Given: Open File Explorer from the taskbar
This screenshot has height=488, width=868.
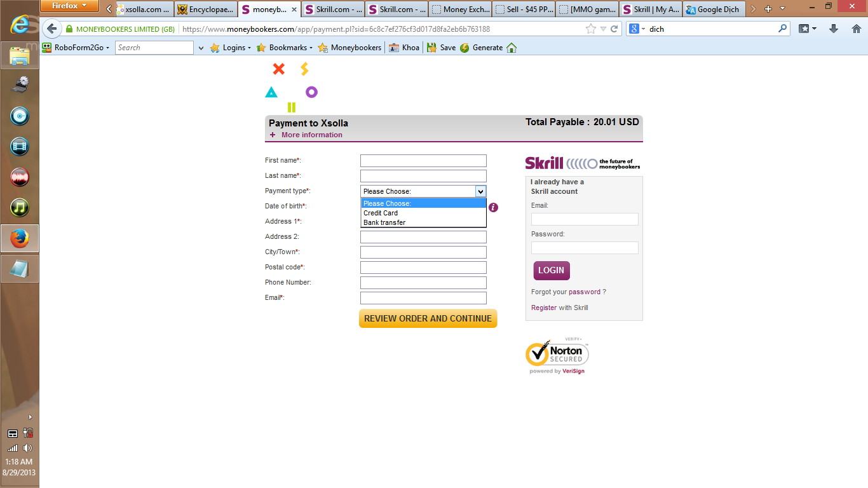Looking at the screenshot, I should pyautogui.click(x=20, y=55).
